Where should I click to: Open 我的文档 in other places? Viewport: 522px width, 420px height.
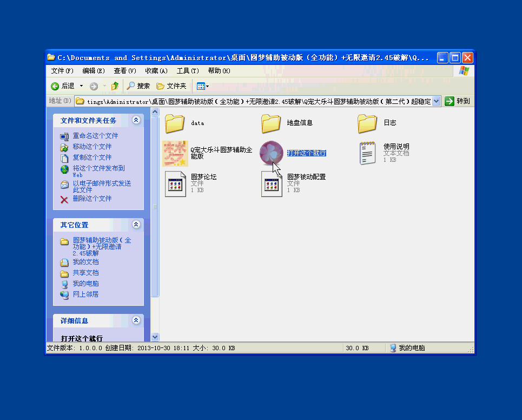pyautogui.click(x=86, y=262)
